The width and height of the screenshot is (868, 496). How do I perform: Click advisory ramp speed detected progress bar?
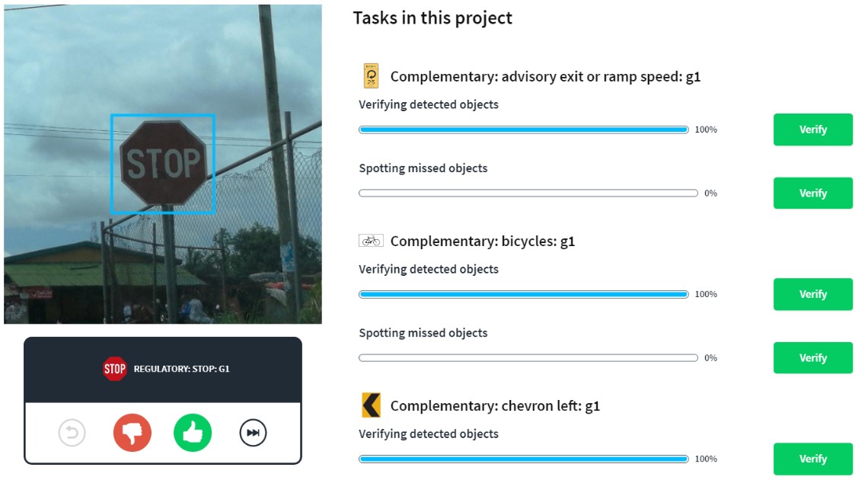pos(524,130)
